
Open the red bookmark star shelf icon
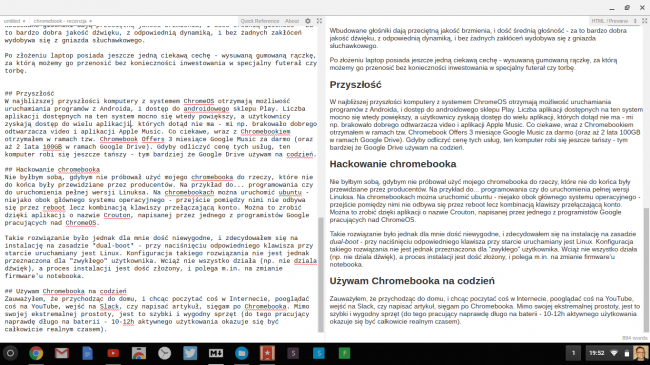point(267,353)
